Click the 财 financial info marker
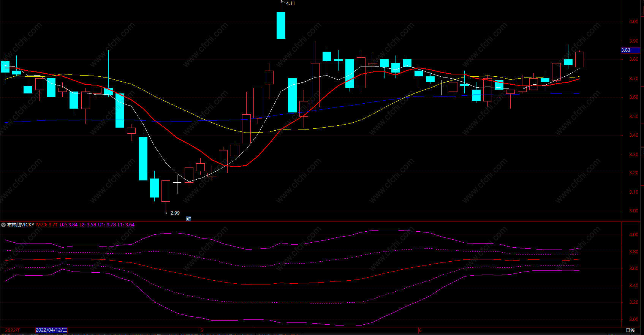The image size is (644, 335). (188, 219)
